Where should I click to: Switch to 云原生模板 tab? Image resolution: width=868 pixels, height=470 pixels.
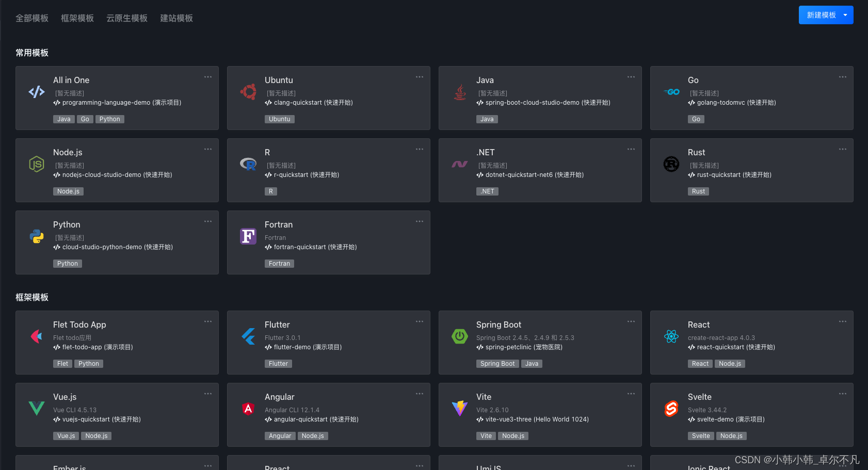tap(127, 18)
